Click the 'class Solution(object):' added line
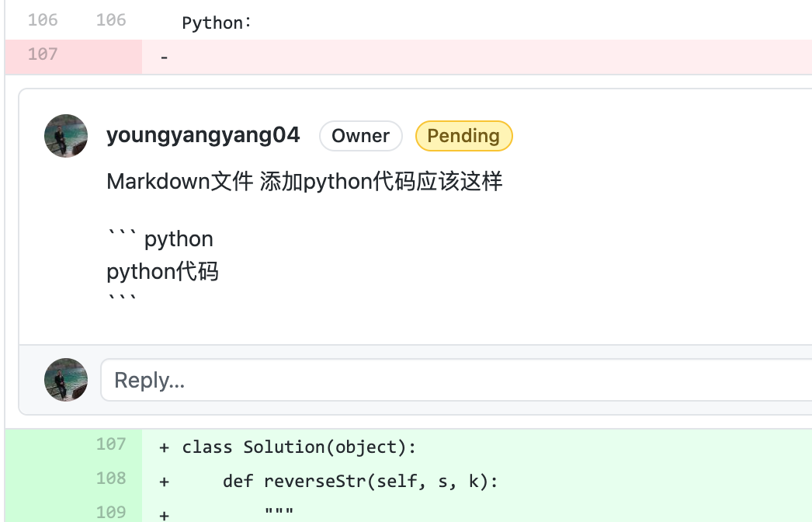Viewport: 812px width, 522px height. click(x=299, y=447)
